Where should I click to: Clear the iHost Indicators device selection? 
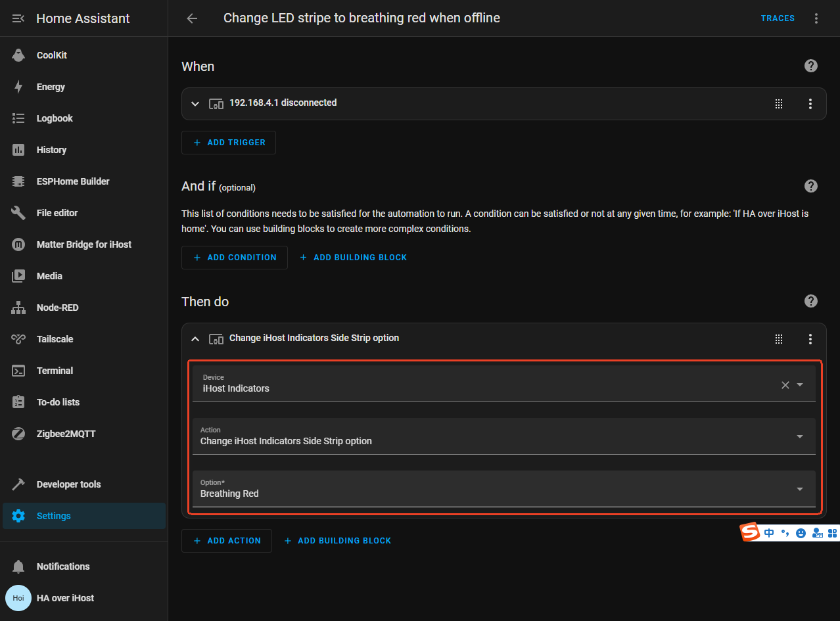(x=785, y=385)
